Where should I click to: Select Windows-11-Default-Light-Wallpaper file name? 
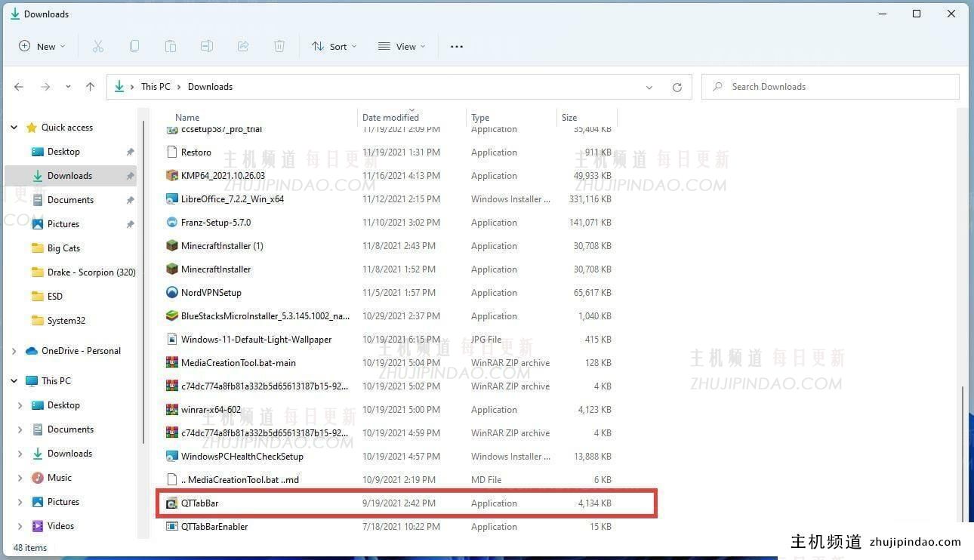pos(256,340)
